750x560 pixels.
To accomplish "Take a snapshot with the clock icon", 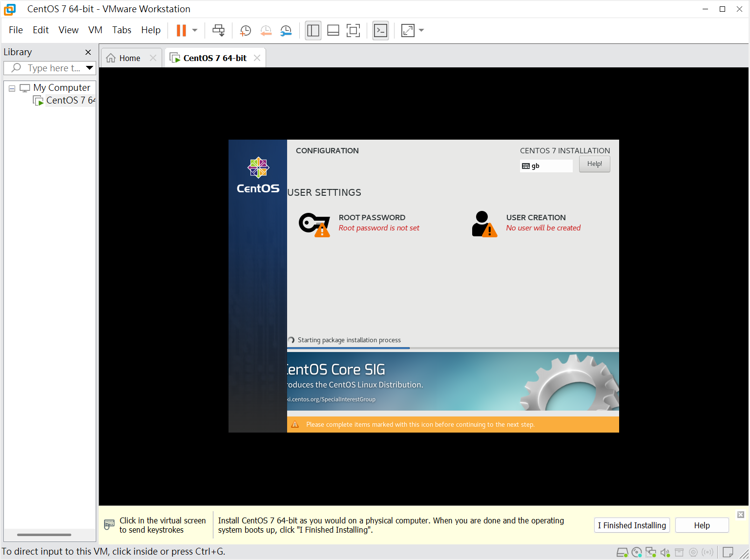I will [245, 30].
